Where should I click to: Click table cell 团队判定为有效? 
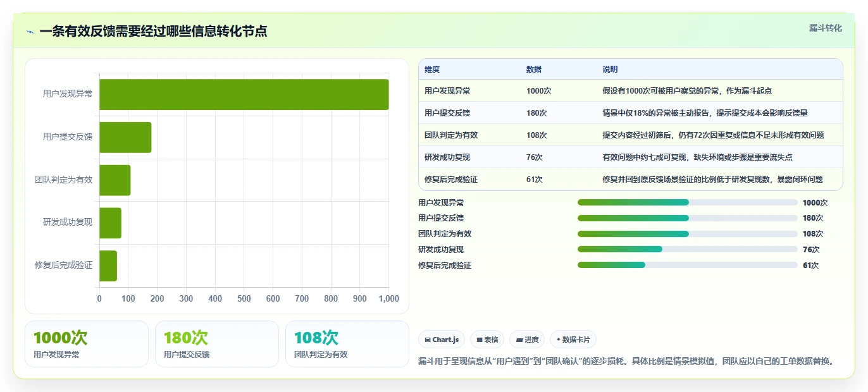tap(451, 135)
